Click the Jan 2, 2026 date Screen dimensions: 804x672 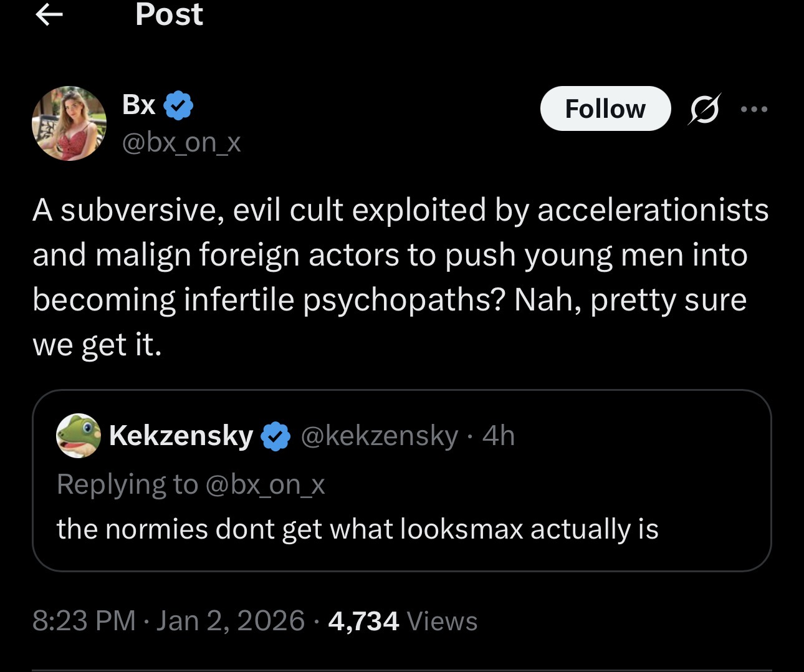coord(231,621)
